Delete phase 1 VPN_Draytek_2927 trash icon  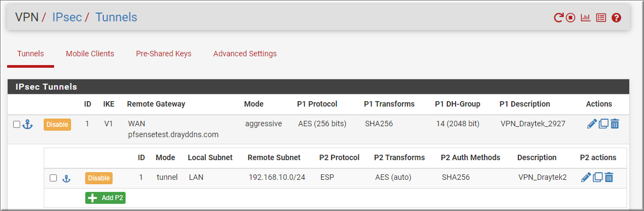click(x=615, y=124)
